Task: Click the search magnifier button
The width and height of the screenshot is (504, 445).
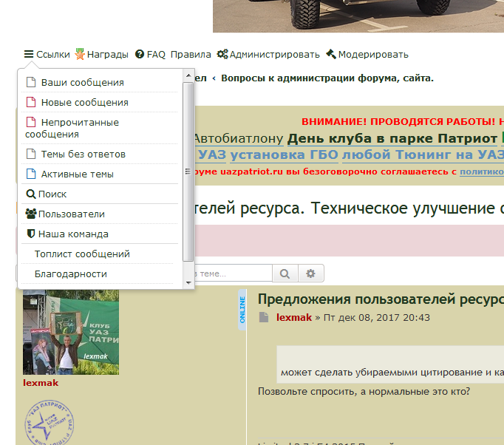Action: click(x=284, y=274)
